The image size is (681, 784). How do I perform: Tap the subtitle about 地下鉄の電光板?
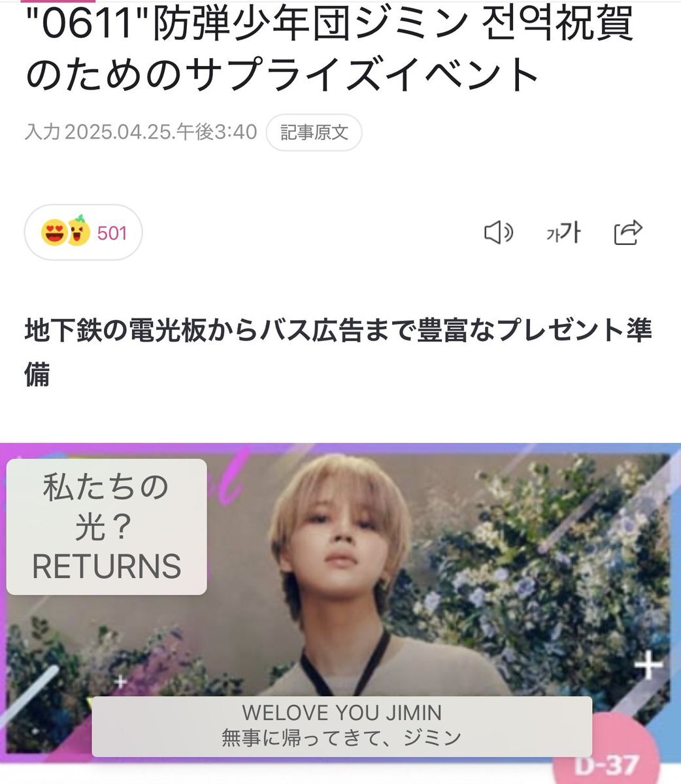click(x=339, y=353)
